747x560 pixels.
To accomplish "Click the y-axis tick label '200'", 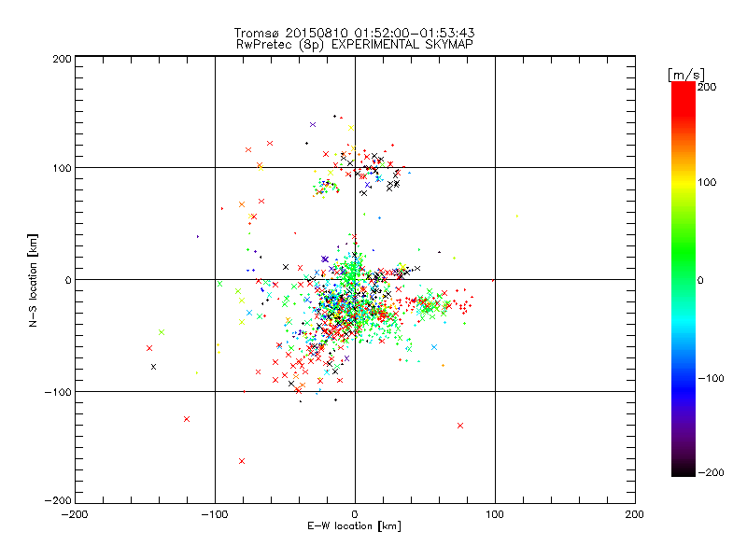I will click(x=62, y=59).
